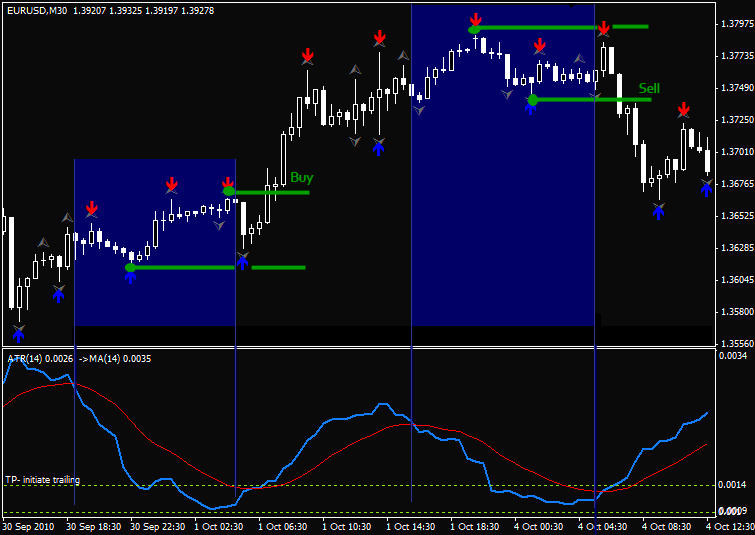Click the '1 Oct 06:30' time label
The width and height of the screenshot is (755, 535).
tap(283, 527)
